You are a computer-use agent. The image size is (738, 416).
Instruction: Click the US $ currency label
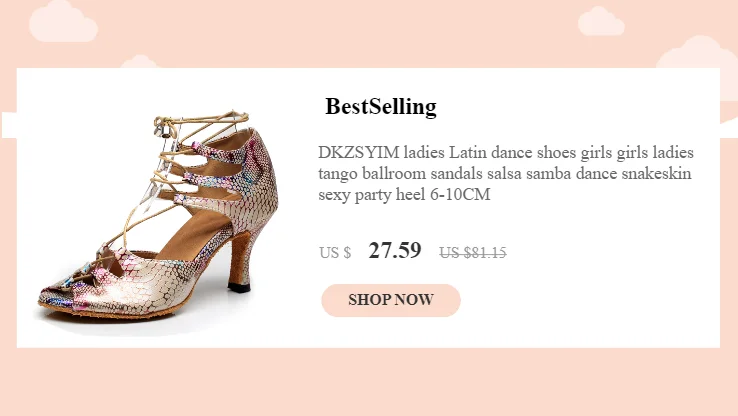[x=335, y=253]
